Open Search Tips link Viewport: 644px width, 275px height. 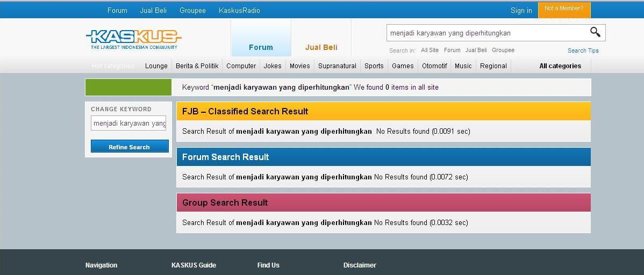[583, 50]
